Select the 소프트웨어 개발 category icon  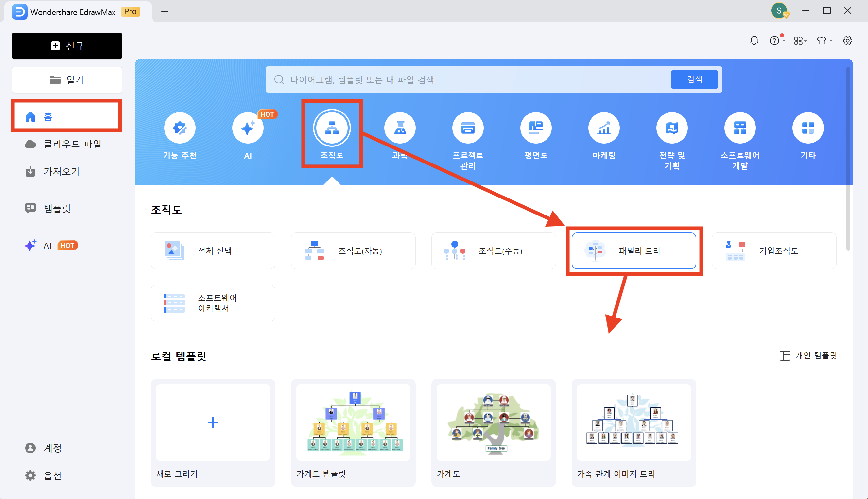740,128
